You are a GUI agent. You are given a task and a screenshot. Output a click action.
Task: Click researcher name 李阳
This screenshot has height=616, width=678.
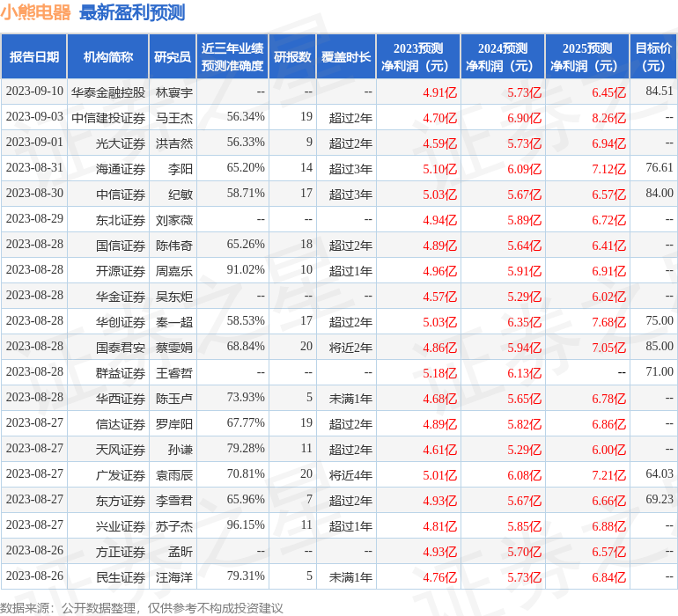click(181, 169)
